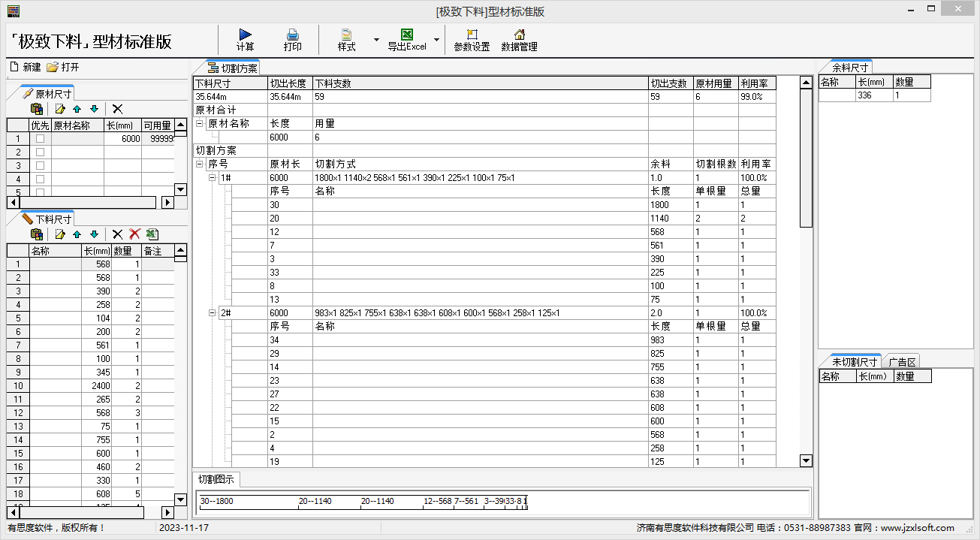
Task: Tick 优先 checkbox in raw material row 2
Action: pyautogui.click(x=40, y=152)
